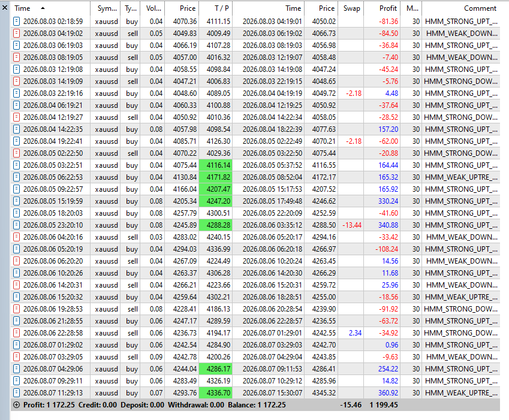The image size is (509, 420).
Task: Select swap value -13.44
Action: click(x=352, y=225)
